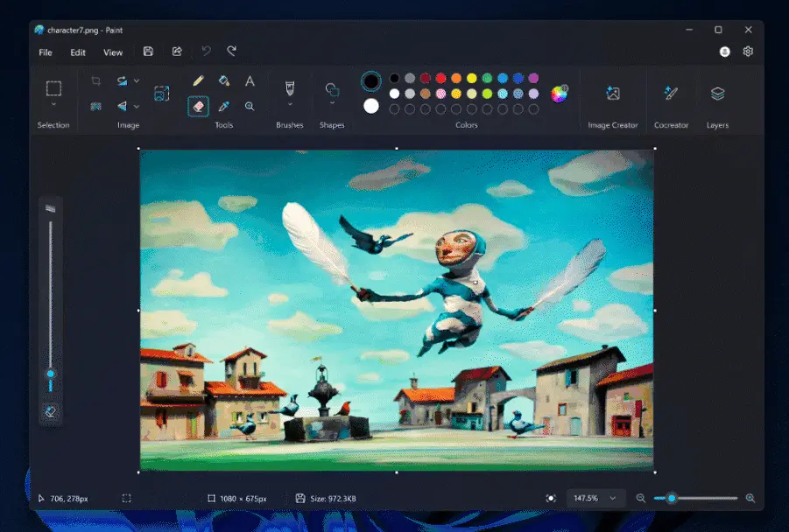Select the red color swatch
The height and width of the screenshot is (532, 789).
440,79
